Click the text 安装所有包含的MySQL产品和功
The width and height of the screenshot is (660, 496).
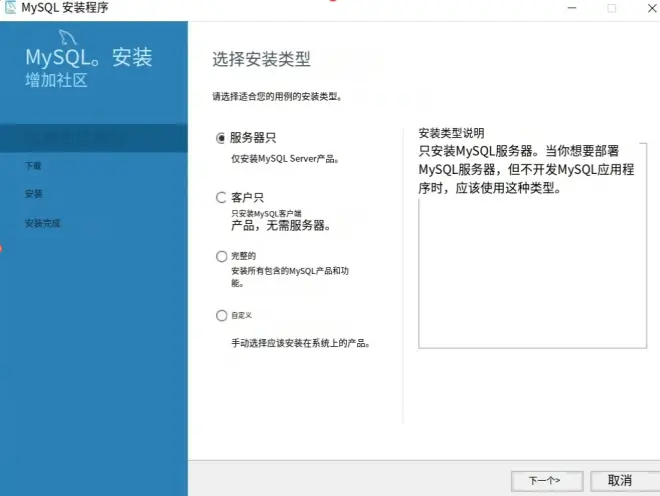pos(290,271)
